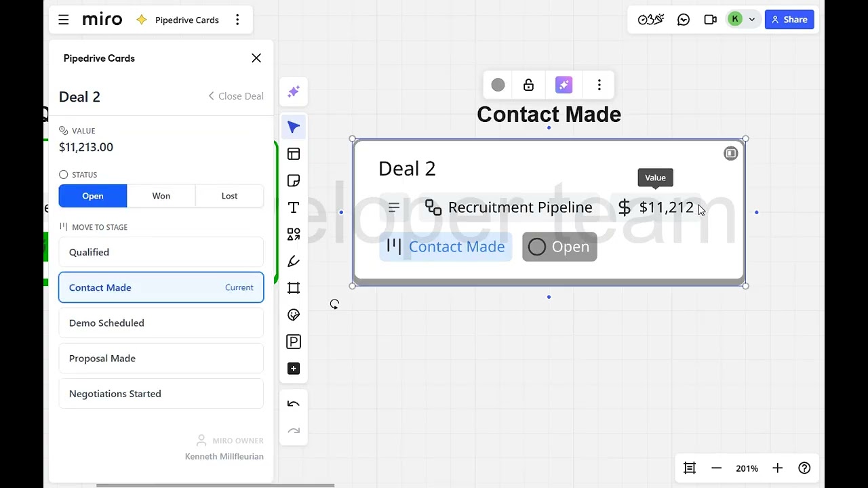868x488 pixels.
Task: Select the Frame tool
Action: [x=294, y=288]
